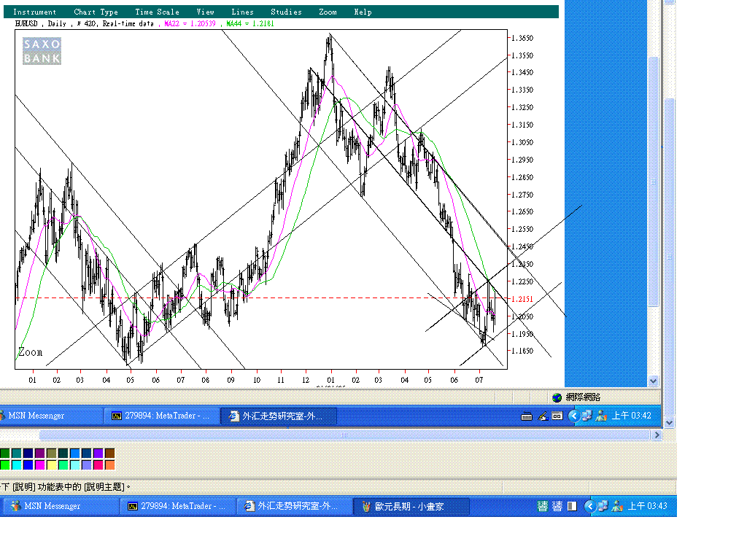The image size is (747, 560).
Task: Open the Time Scale menu
Action: coord(158,12)
